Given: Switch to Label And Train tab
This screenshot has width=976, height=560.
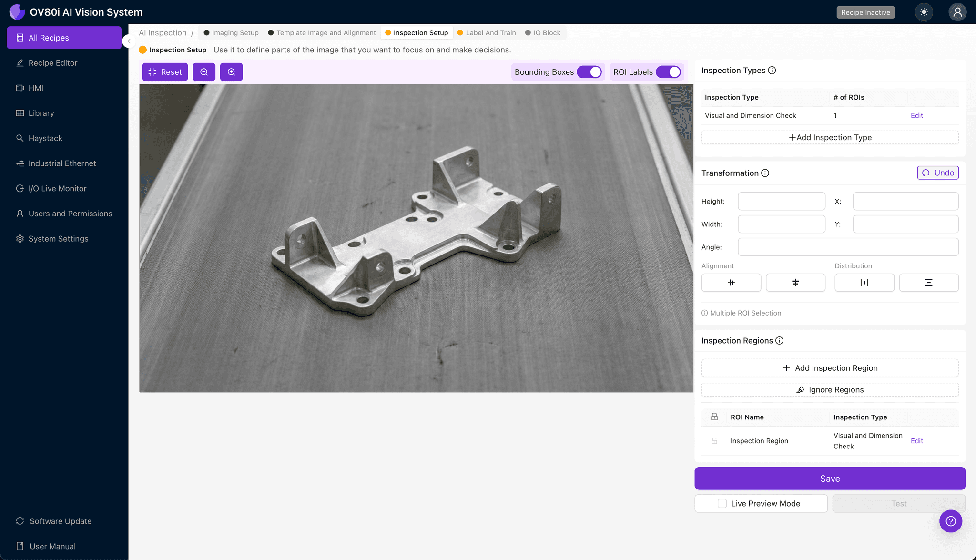Looking at the screenshot, I should 487,33.
